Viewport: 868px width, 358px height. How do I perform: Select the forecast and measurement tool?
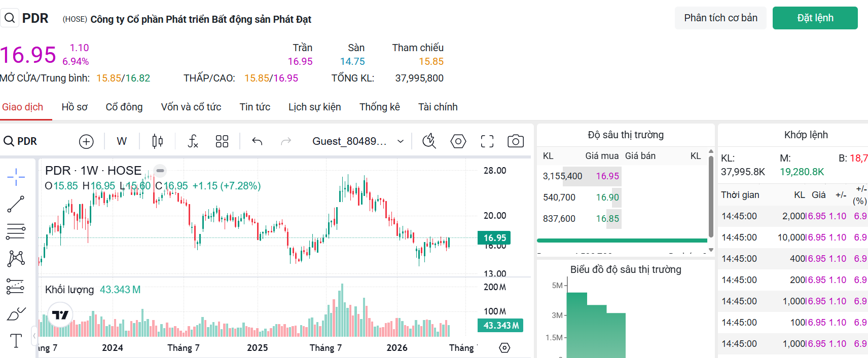pos(16,286)
